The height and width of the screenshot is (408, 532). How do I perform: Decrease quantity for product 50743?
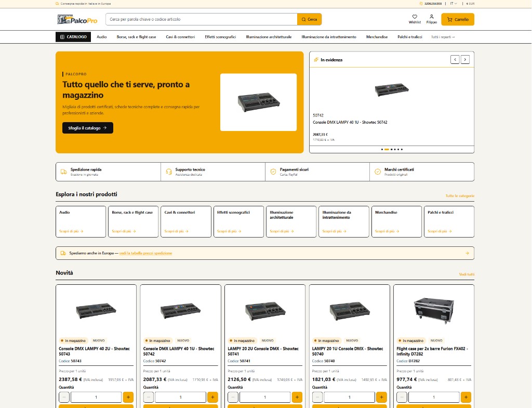pos(64,397)
